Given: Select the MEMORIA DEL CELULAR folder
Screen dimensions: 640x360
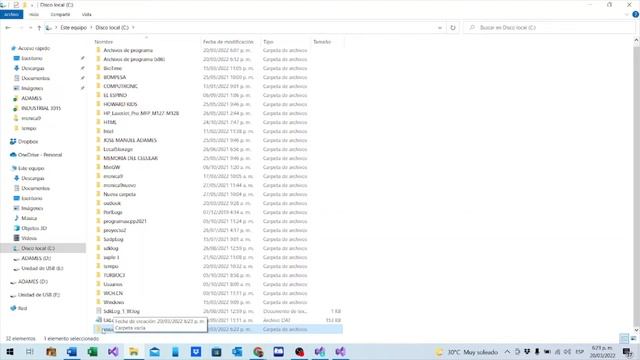Looking at the screenshot, I should (x=131, y=158).
